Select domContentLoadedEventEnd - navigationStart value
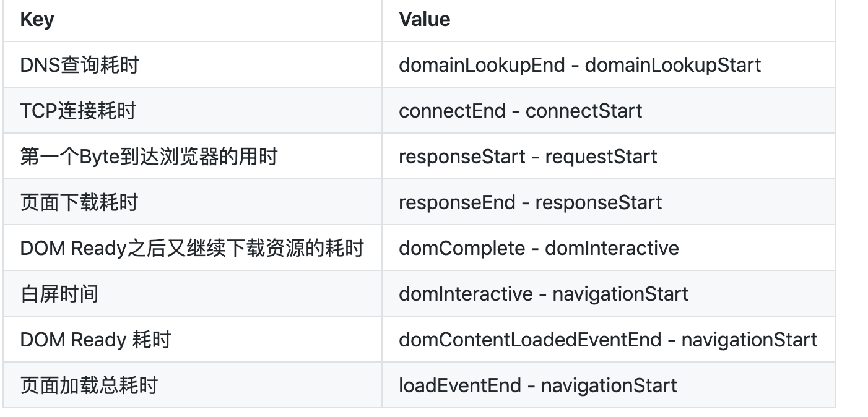The image size is (868, 417). [x=608, y=339]
